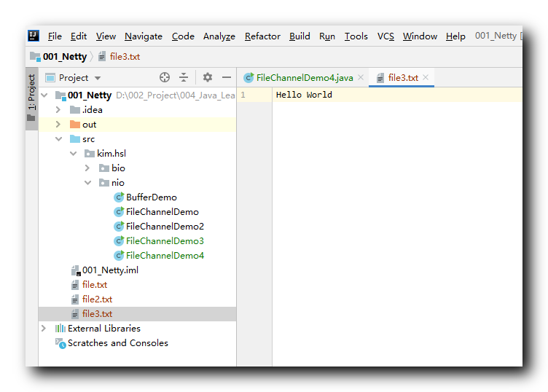Open the Navigate menu

pos(144,36)
